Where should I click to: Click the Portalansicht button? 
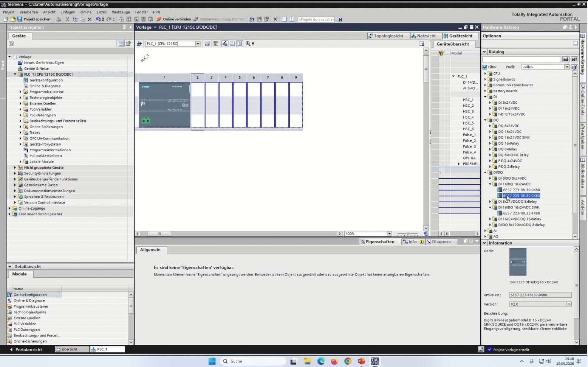26,350
